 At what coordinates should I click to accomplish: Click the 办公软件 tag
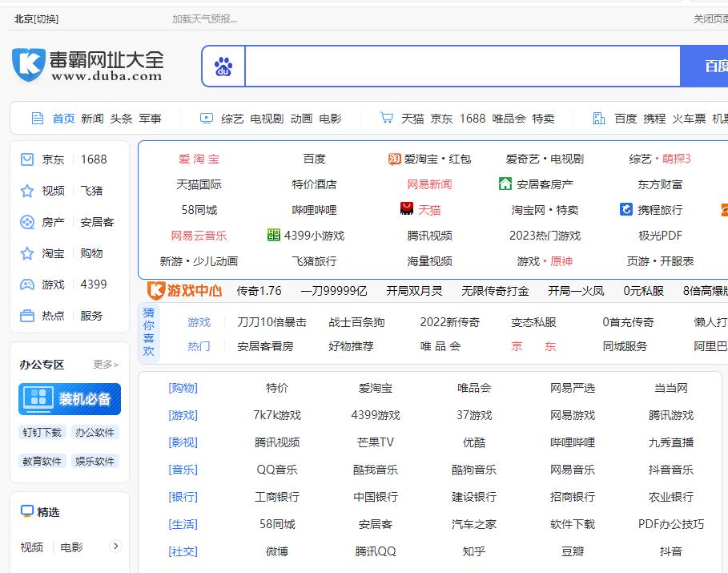95,433
